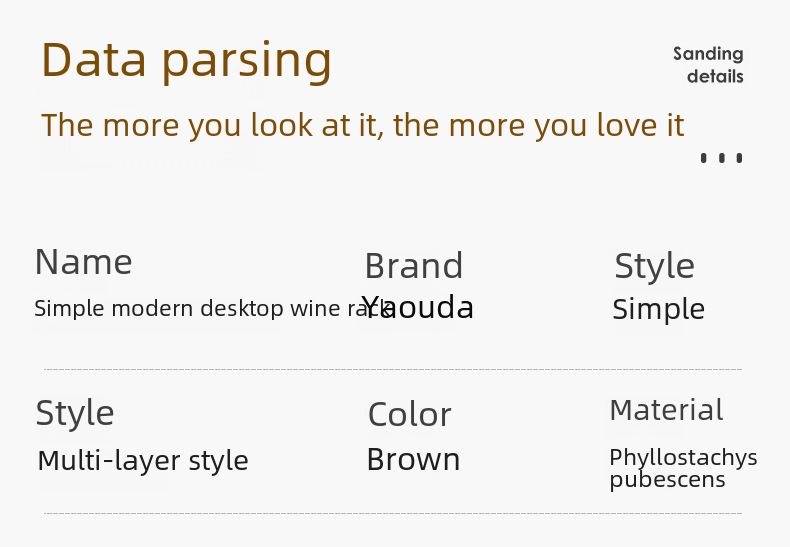The image size is (790, 547).
Task: Click the Data parsing heading
Action: pos(186,61)
